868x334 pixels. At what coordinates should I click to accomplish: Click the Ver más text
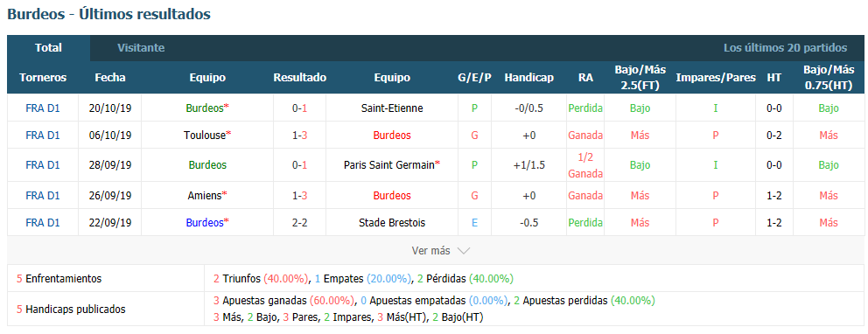pyautogui.click(x=430, y=251)
